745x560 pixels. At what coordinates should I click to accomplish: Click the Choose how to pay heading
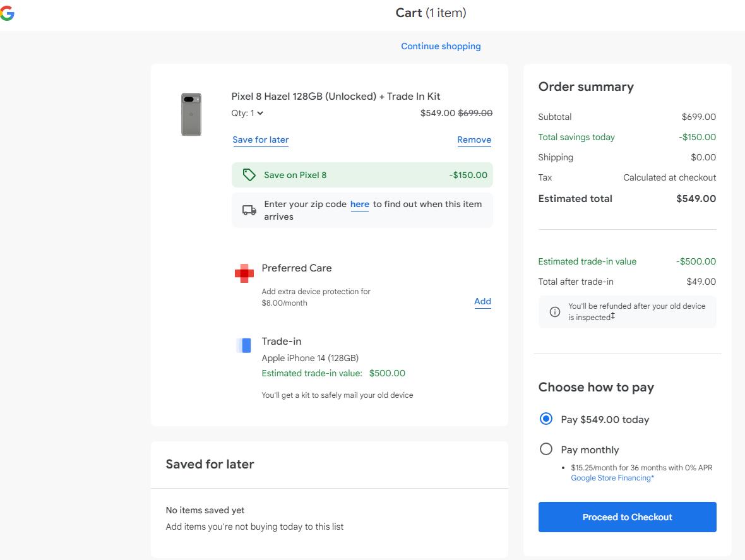click(x=596, y=388)
